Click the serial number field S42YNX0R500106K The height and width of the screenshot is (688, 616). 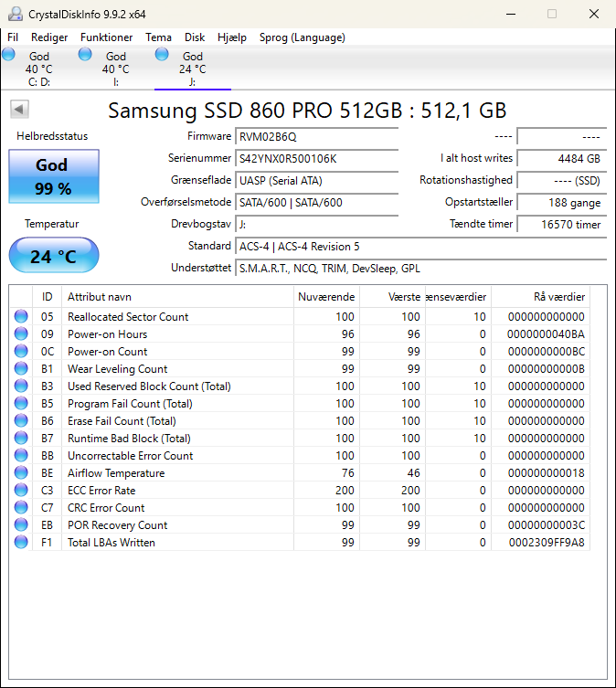[x=316, y=158]
